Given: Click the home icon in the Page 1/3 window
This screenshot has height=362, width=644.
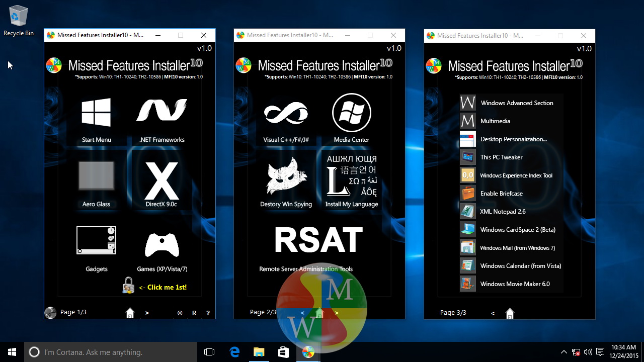Looking at the screenshot, I should [x=130, y=313].
